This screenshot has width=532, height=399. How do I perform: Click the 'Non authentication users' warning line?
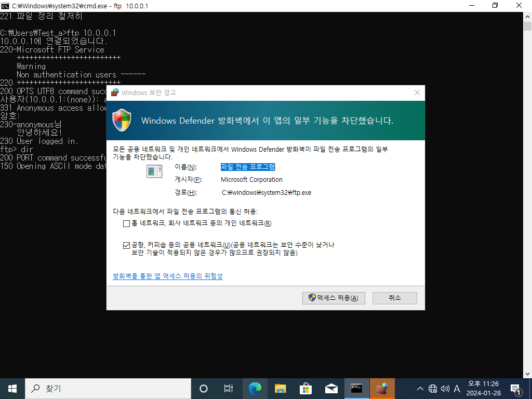(81, 75)
